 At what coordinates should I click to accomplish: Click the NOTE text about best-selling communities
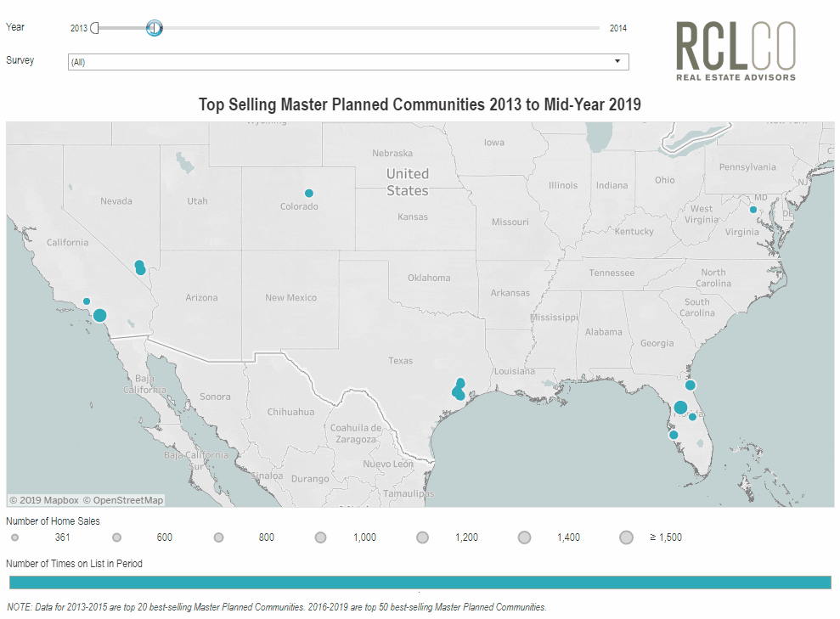point(276,606)
